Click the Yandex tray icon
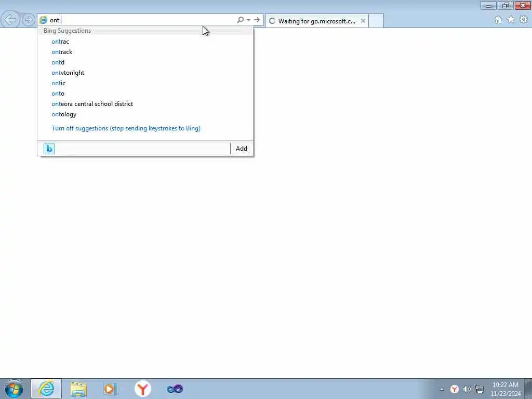The image size is (532, 399). coord(454,389)
